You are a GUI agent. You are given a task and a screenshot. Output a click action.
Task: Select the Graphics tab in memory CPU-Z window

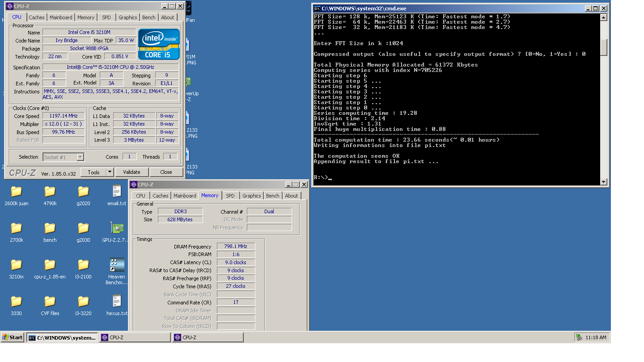(x=252, y=196)
